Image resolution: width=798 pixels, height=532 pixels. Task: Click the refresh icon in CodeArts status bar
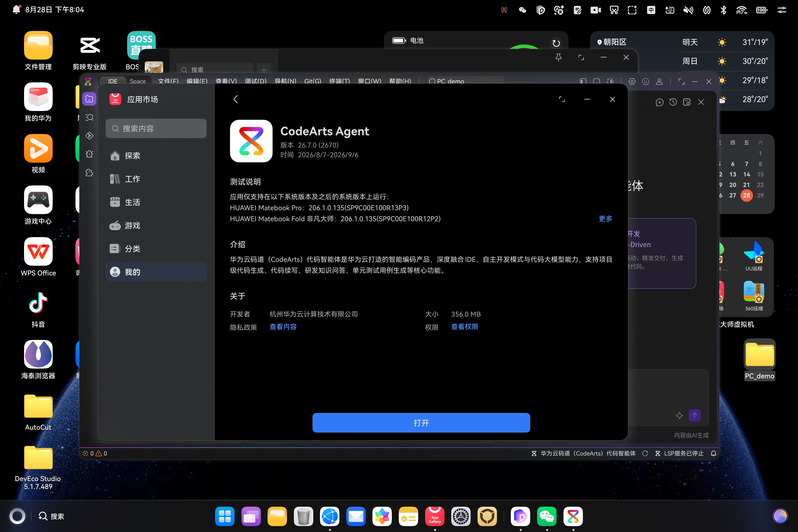click(645, 453)
